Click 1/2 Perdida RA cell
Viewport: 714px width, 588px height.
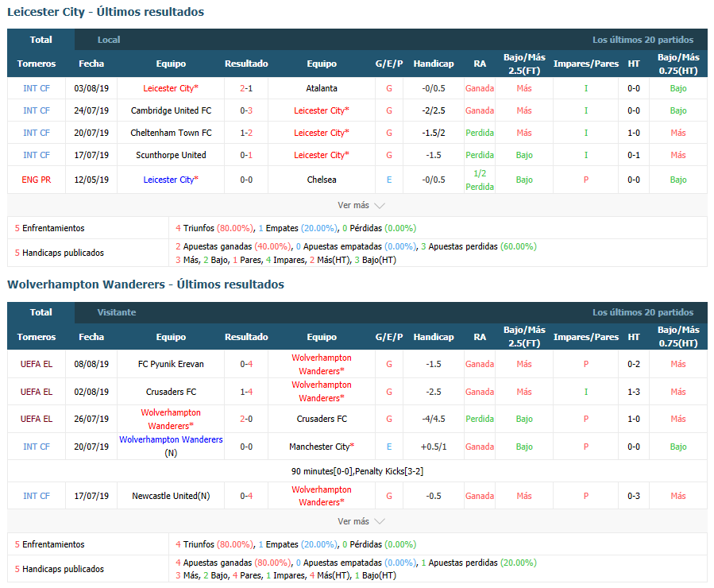pos(480,180)
